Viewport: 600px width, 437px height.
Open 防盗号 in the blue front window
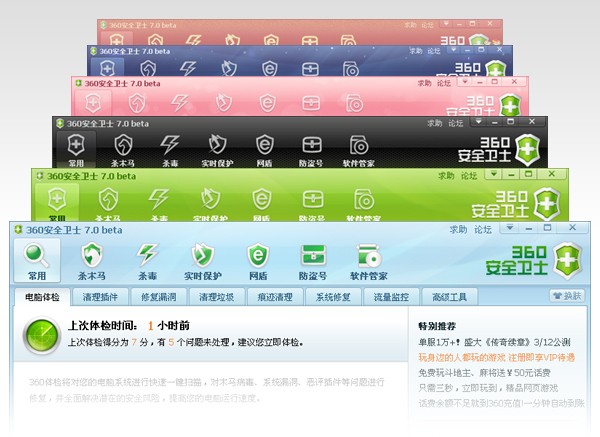point(313,261)
